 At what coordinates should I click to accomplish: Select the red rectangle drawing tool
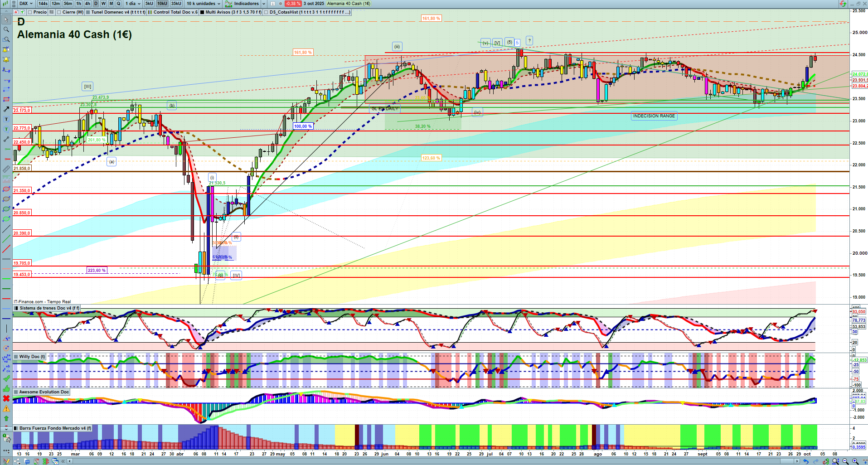coord(6,99)
